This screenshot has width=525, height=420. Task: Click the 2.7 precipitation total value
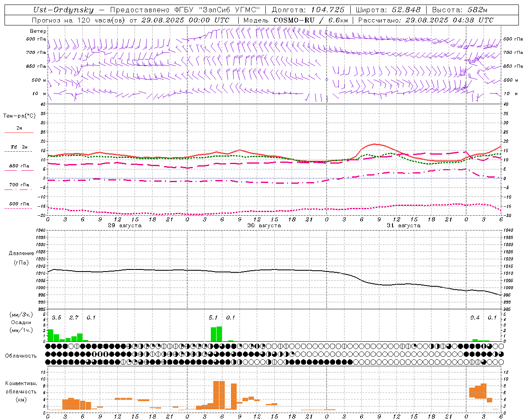[74, 318]
